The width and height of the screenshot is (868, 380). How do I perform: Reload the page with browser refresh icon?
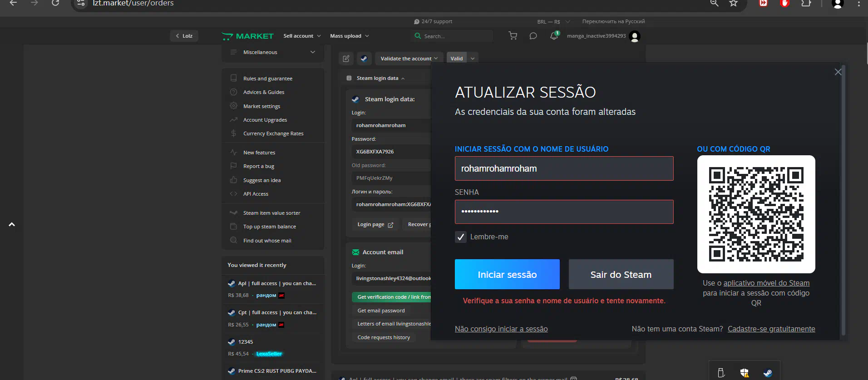click(55, 3)
